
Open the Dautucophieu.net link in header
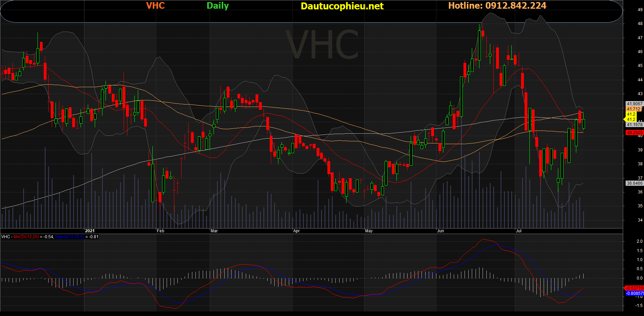tap(342, 6)
